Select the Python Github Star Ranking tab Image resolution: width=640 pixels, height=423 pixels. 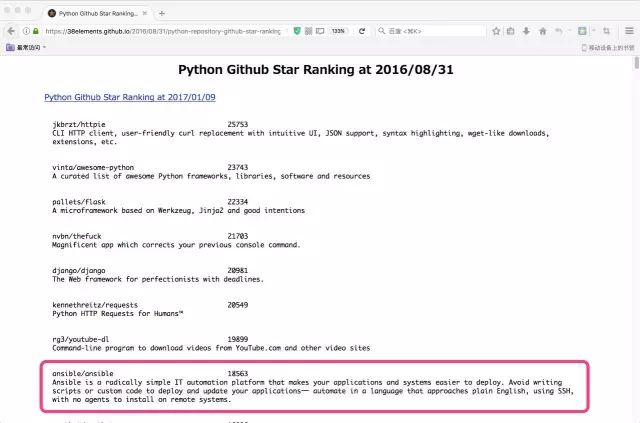(x=97, y=13)
